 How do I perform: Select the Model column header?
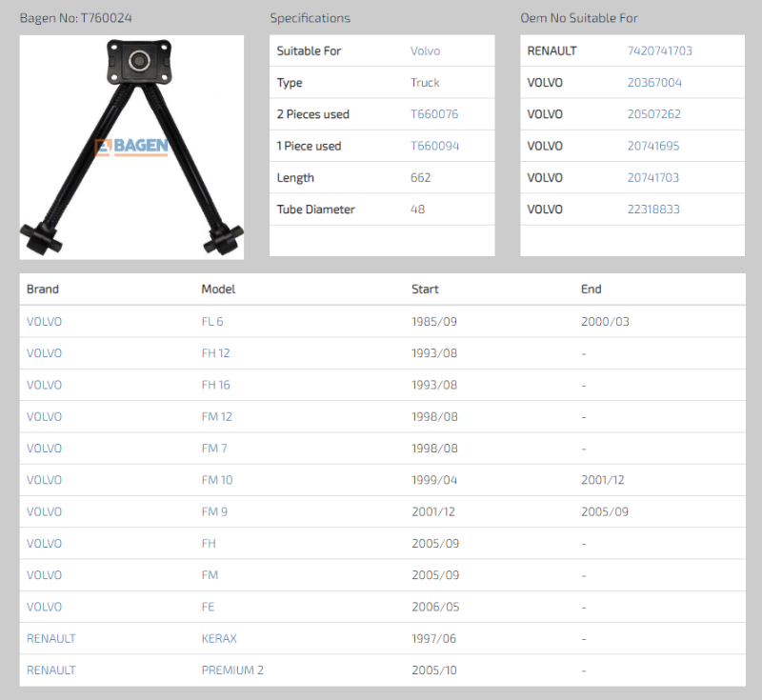(x=218, y=289)
